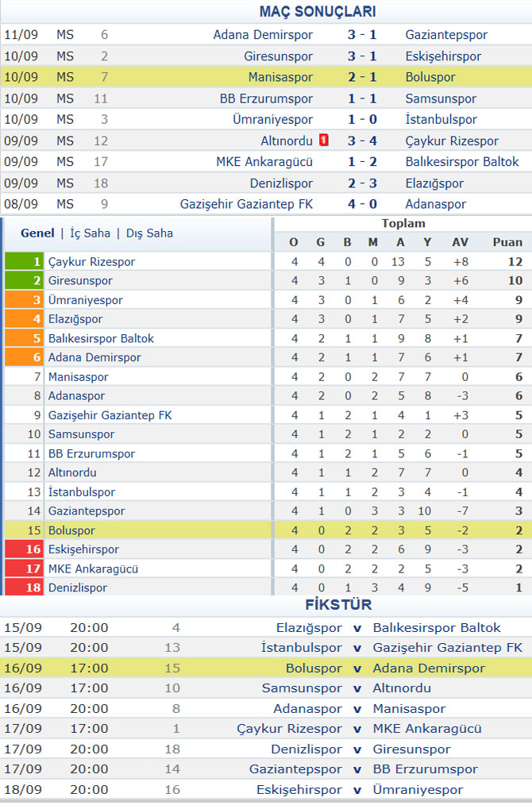Click the v link for Boluspor fixture

point(357,668)
